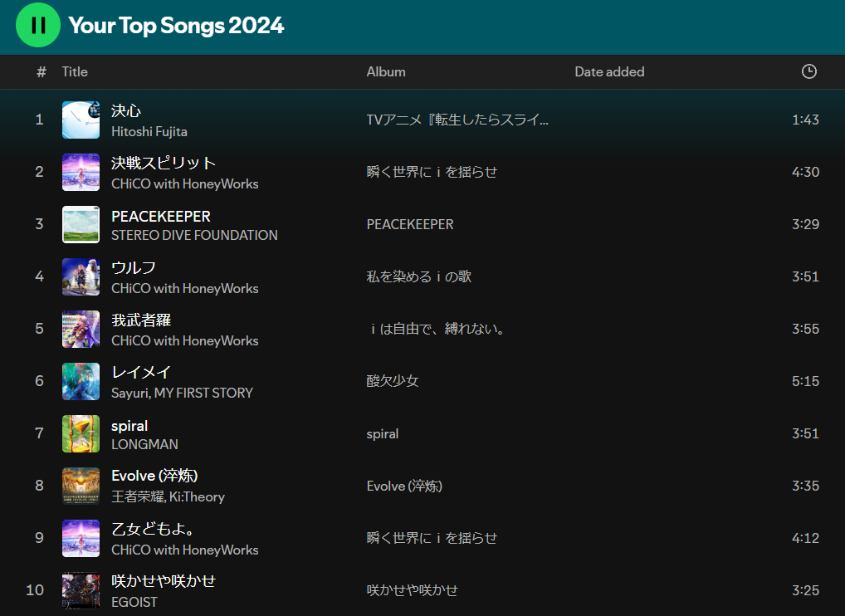Select song title 決戦スピリット
This screenshot has height=616, width=845.
point(164,163)
